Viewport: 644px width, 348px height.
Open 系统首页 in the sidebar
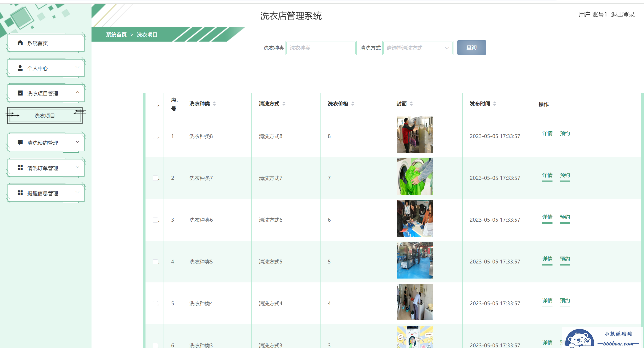point(46,43)
